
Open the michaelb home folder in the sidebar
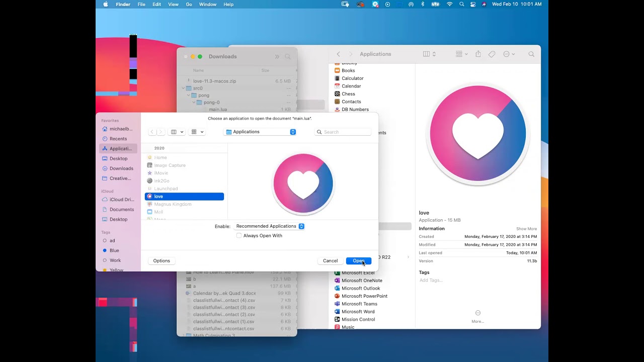click(118, 129)
